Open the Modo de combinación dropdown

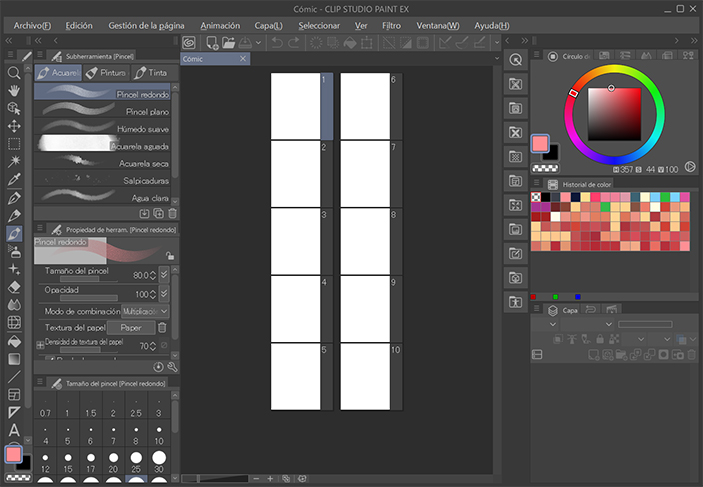tap(147, 311)
